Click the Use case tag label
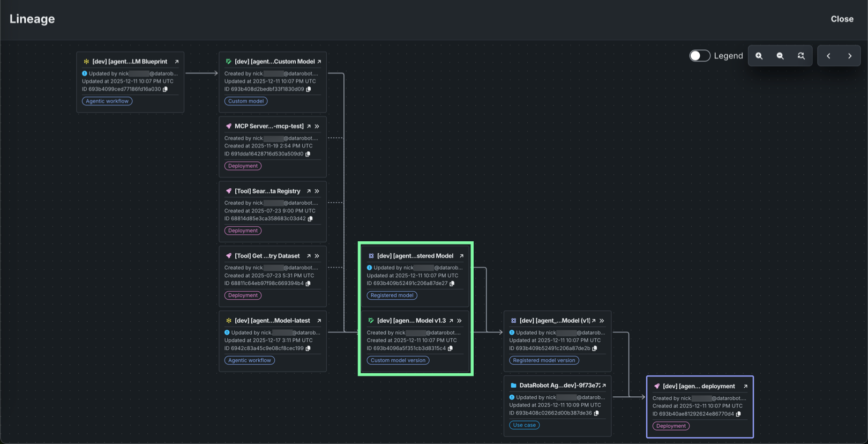Viewport: 868px width, 444px height. tap(524, 425)
